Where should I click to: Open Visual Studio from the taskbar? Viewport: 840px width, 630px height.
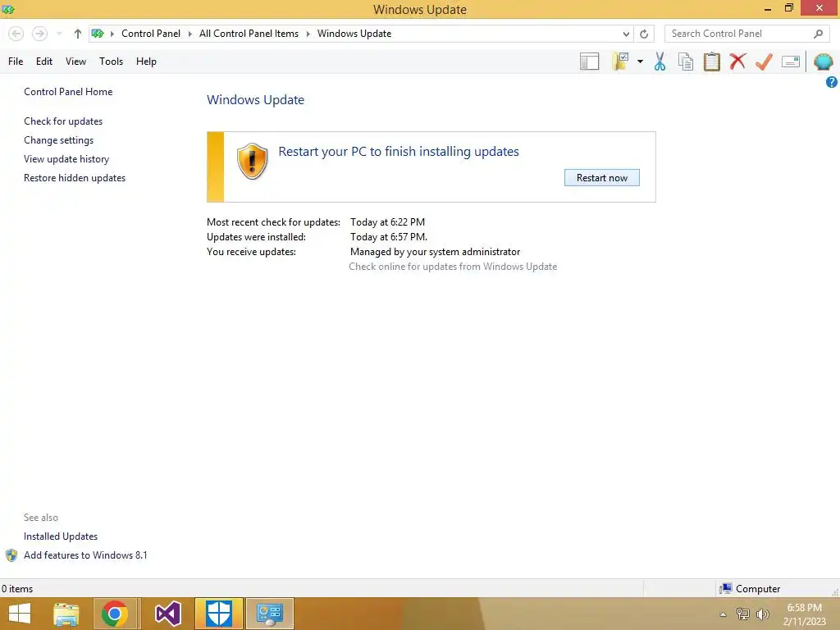[167, 614]
